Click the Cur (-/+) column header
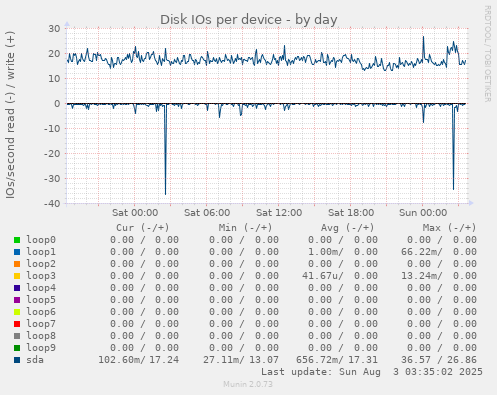This screenshot has height=395, width=497. [143, 228]
